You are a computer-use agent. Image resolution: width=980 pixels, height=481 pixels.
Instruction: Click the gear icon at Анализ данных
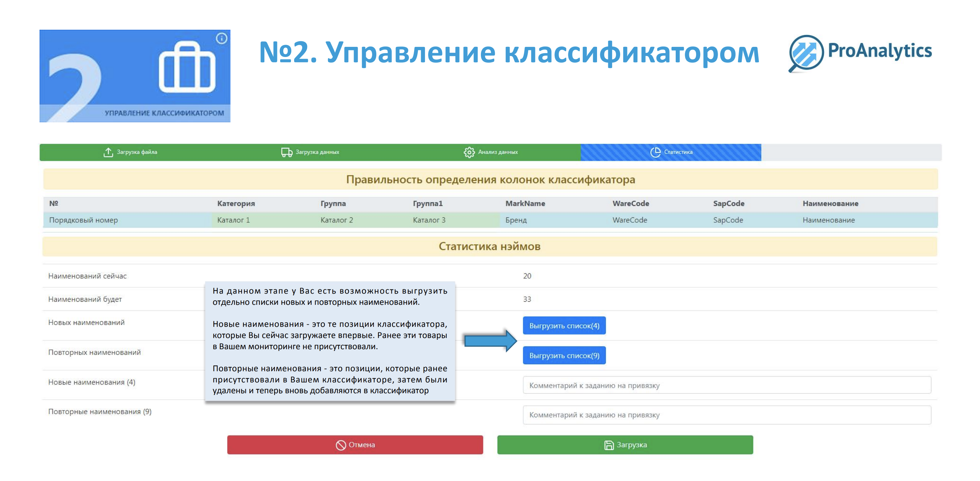click(x=469, y=152)
